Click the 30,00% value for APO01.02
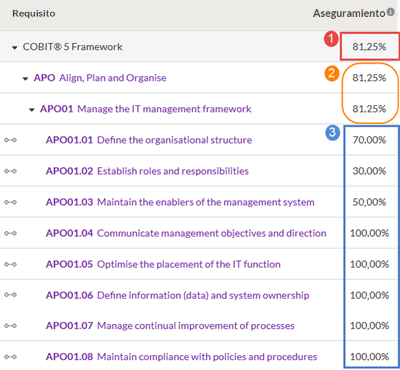 [369, 171]
